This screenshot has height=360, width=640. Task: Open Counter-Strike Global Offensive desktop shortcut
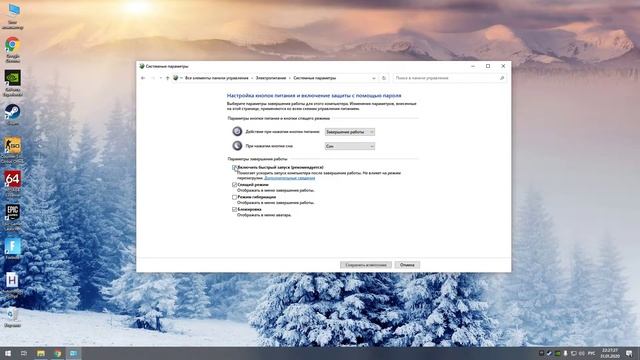click(x=13, y=149)
